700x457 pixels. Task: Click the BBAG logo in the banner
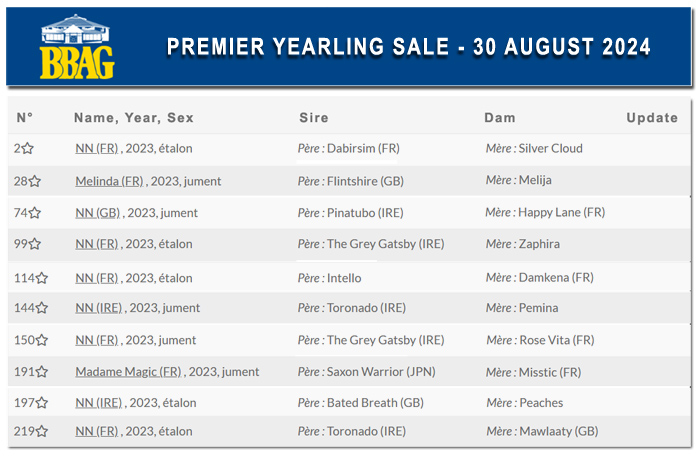(x=77, y=47)
